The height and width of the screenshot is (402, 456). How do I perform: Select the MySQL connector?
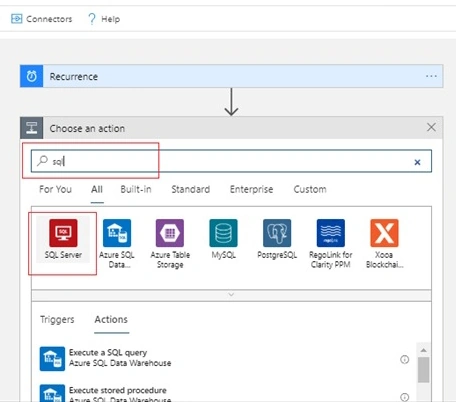224,239
